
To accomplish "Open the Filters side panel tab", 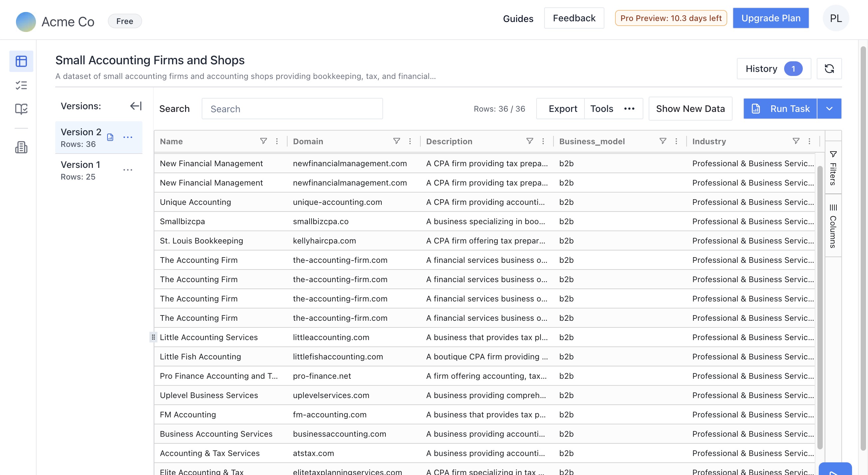I will pyautogui.click(x=833, y=168).
